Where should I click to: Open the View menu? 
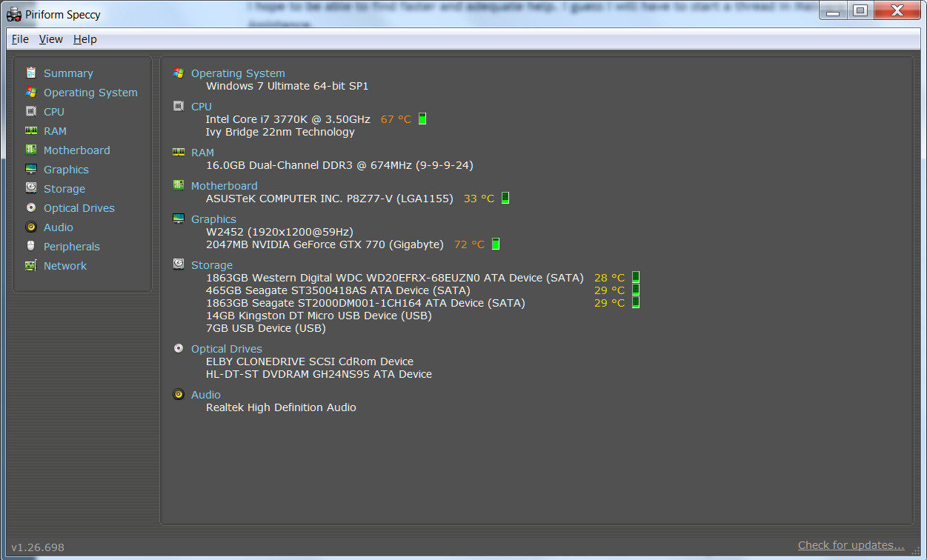click(x=51, y=39)
